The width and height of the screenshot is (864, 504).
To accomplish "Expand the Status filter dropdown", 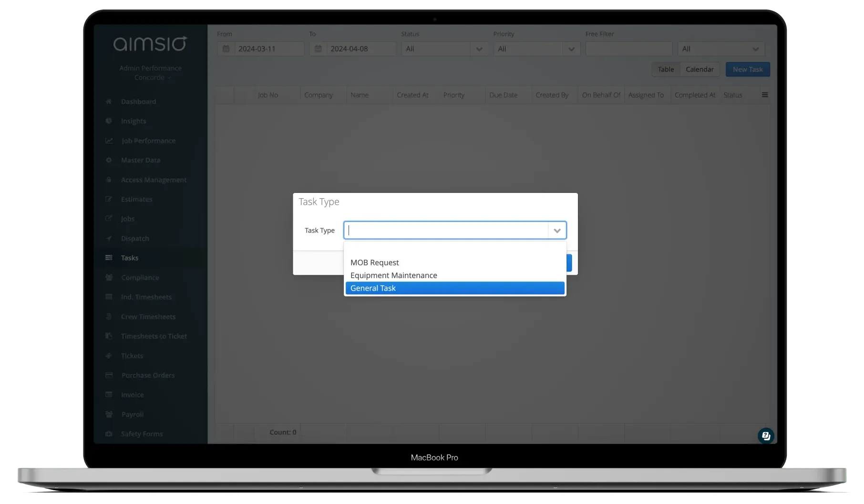I will [479, 48].
